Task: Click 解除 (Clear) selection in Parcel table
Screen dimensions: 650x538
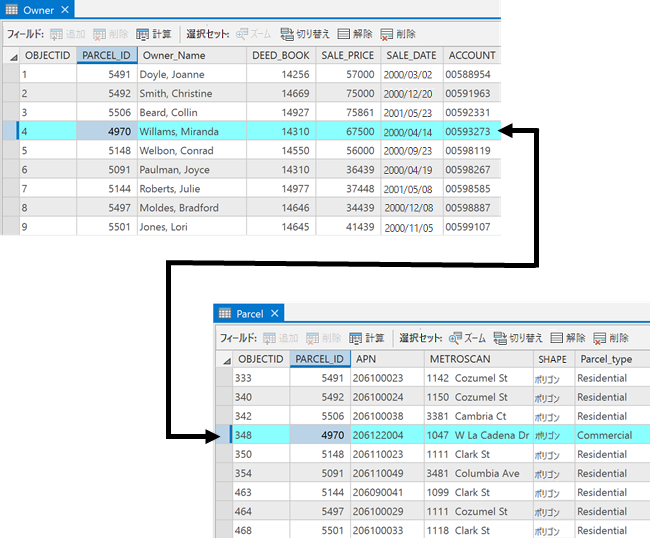Action: pyautogui.click(x=557, y=338)
